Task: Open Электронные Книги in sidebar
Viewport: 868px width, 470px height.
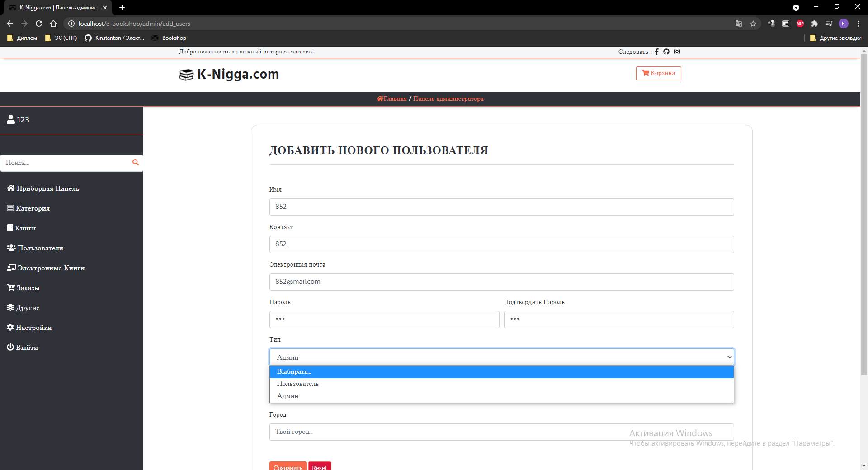Action: click(x=46, y=268)
